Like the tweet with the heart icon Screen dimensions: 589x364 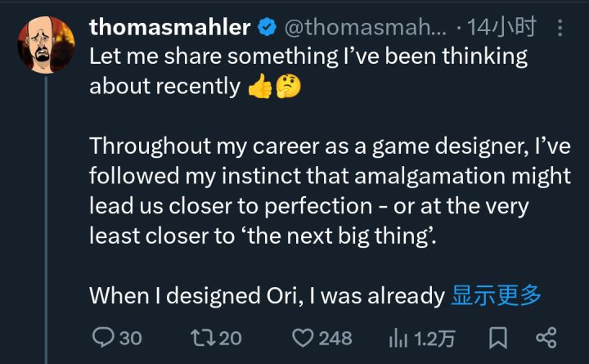pyautogui.click(x=303, y=337)
